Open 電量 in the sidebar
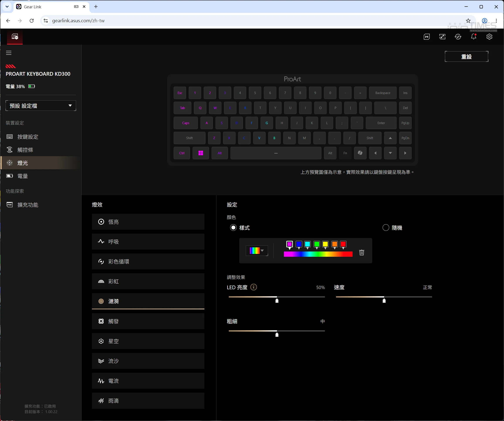The height and width of the screenshot is (421, 504). pos(41,176)
